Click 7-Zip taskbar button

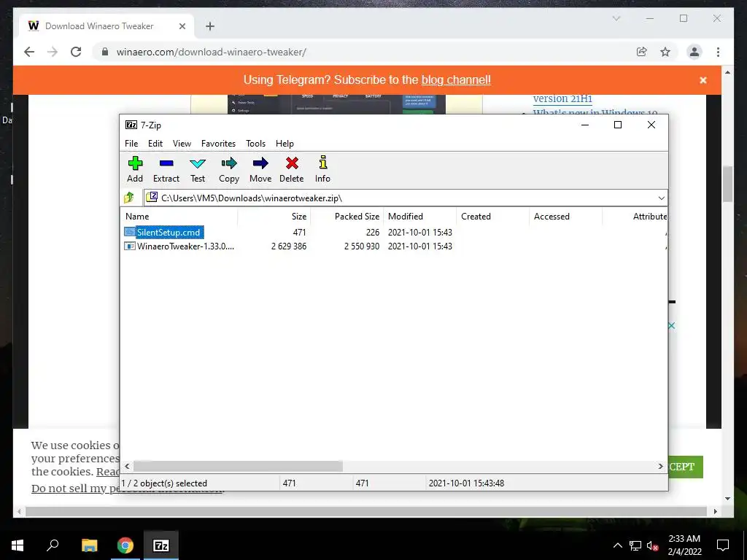pos(161,545)
